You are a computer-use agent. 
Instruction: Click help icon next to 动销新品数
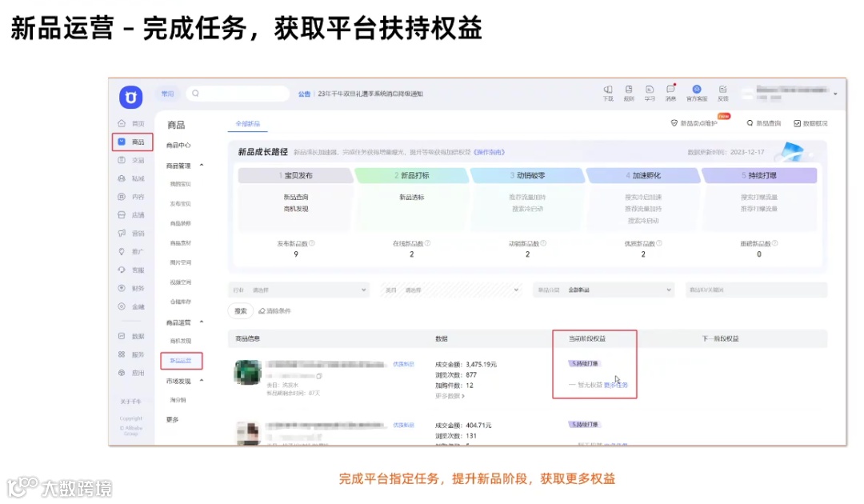(543, 243)
